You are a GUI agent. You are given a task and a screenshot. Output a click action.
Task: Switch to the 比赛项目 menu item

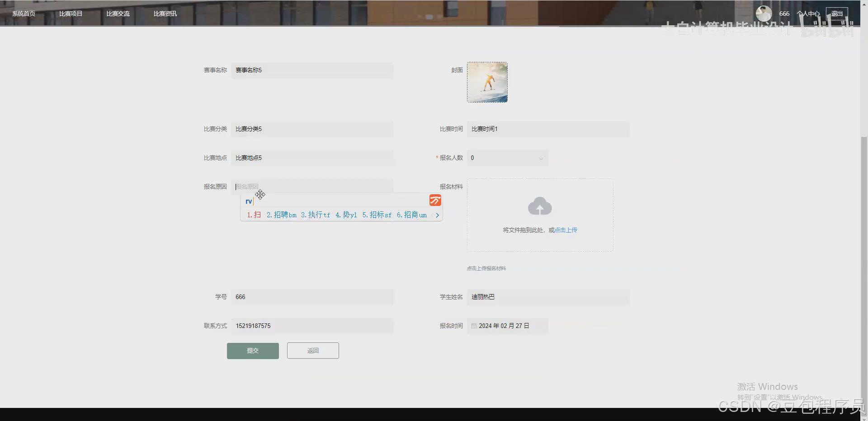pos(71,13)
